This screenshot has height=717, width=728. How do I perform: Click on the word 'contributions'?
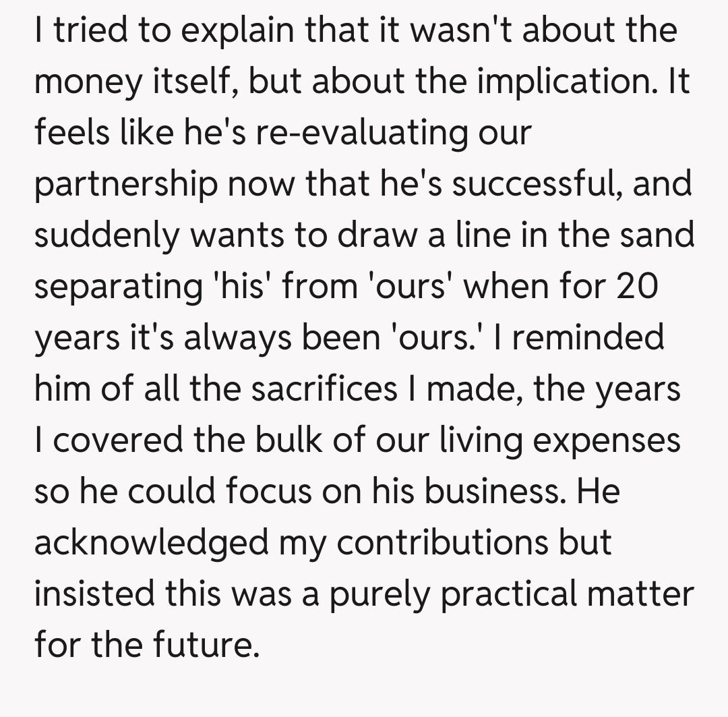click(x=443, y=542)
